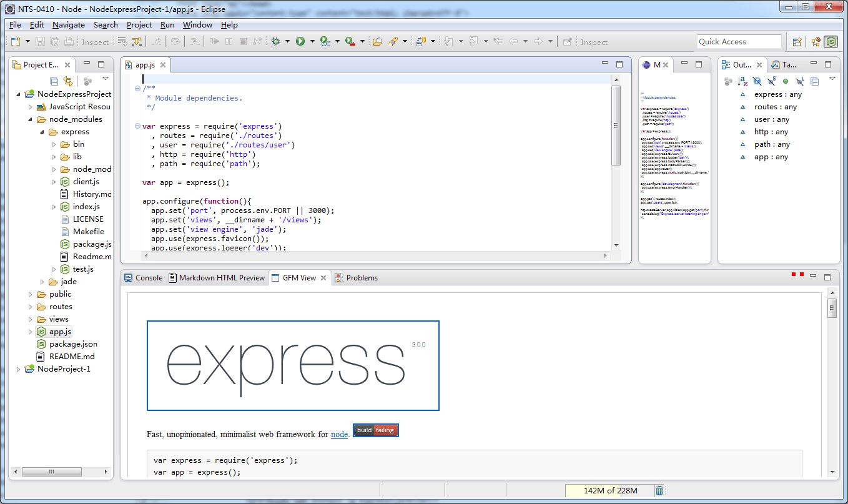Toggle Hide Static Members in Outline view

pos(772,80)
